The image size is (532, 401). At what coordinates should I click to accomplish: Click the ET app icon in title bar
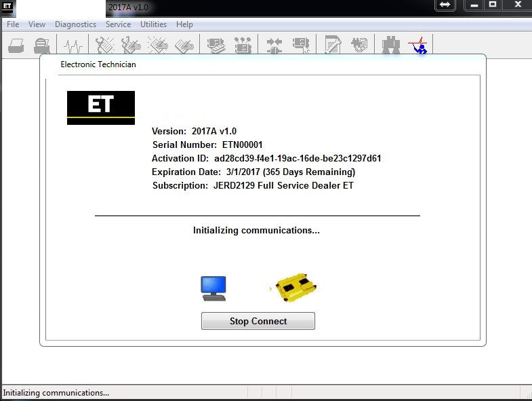click(x=7, y=6)
